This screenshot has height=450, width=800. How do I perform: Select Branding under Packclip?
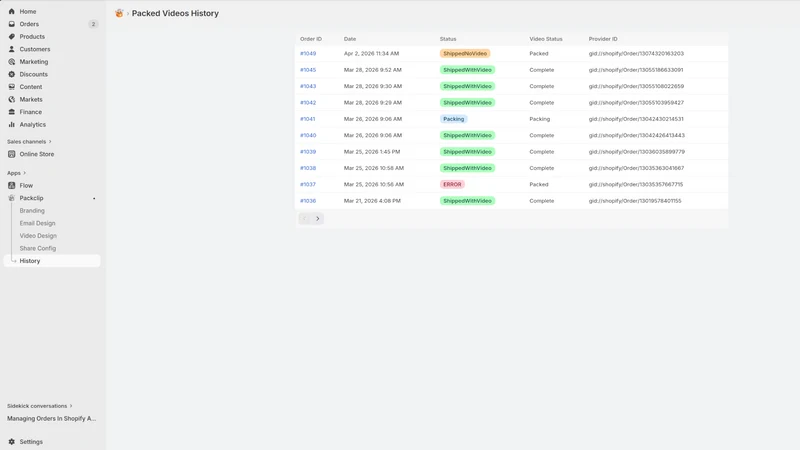click(32, 211)
